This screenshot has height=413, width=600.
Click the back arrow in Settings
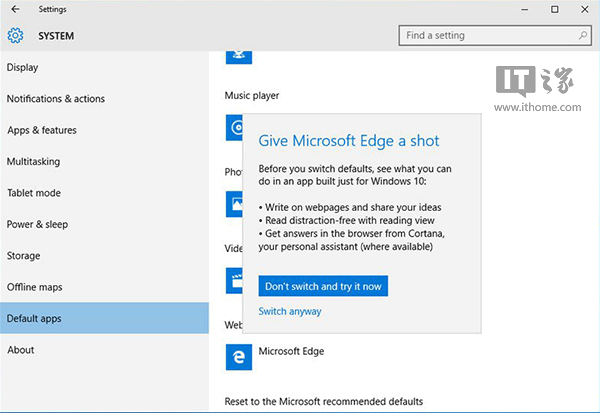coord(15,9)
